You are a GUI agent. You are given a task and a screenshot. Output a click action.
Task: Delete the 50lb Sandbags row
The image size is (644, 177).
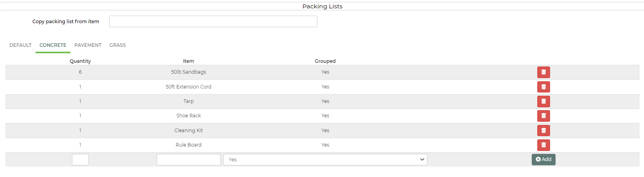point(543,72)
